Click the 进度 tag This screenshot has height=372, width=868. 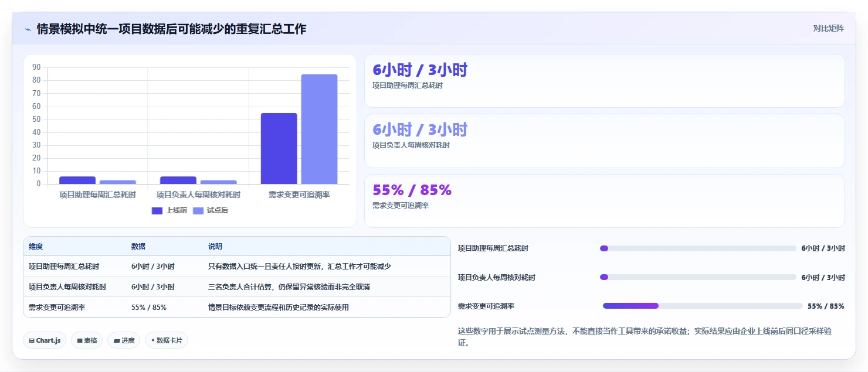tap(124, 340)
